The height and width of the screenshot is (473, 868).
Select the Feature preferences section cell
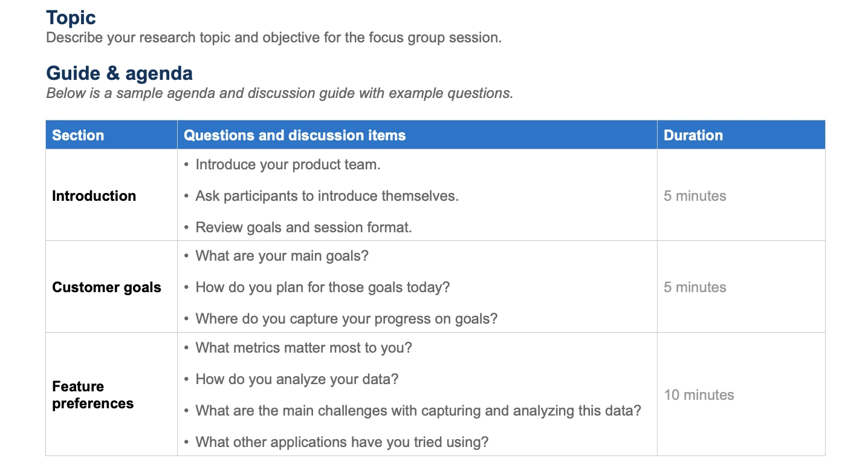(x=92, y=395)
